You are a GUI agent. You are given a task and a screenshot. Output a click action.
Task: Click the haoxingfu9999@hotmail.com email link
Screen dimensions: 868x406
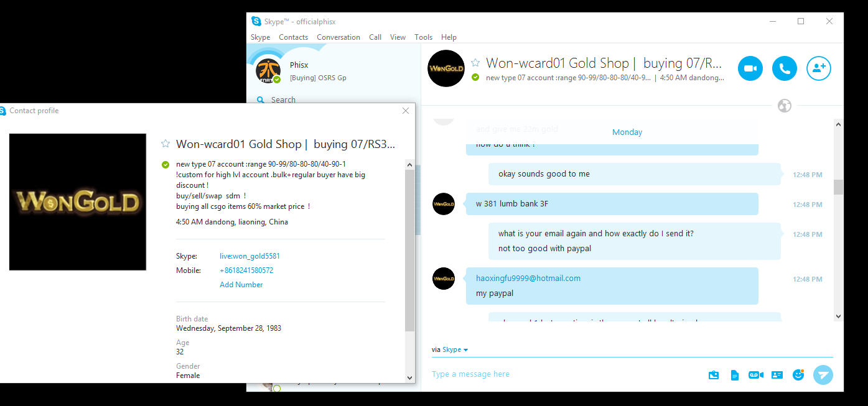tap(528, 279)
